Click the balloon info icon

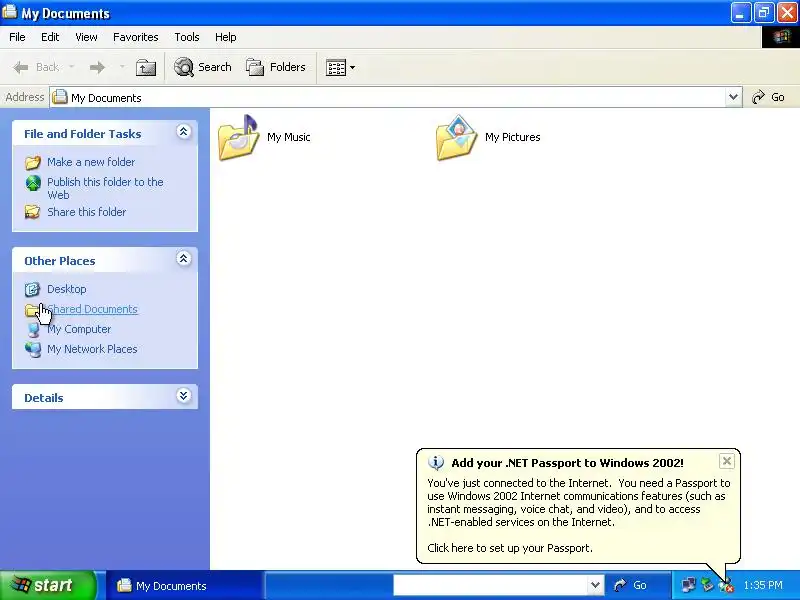click(436, 463)
